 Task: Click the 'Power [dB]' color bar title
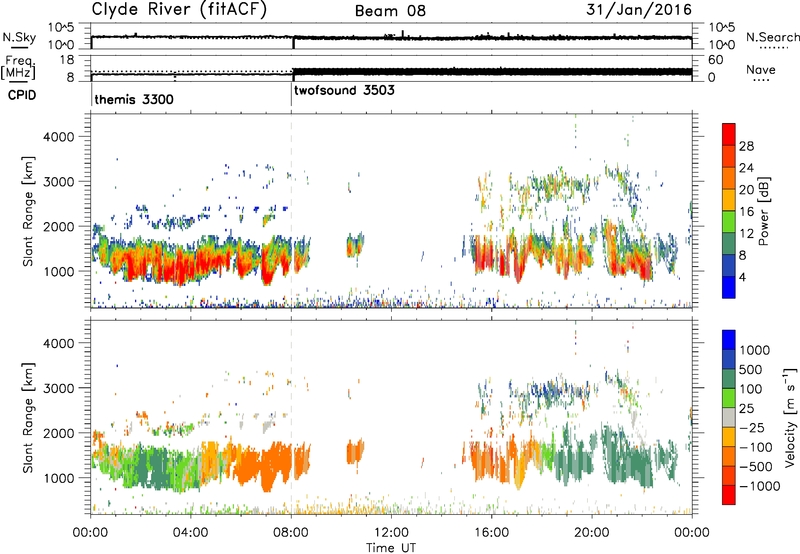click(x=764, y=211)
